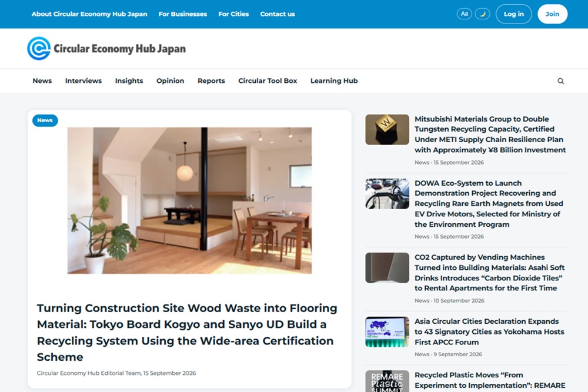Open About Circular Economy Hub Japan

pos(89,14)
